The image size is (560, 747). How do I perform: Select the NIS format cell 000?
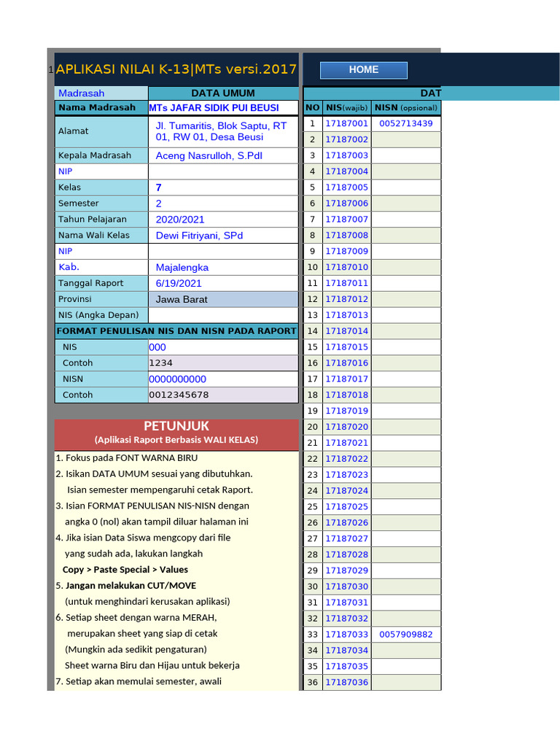(223, 347)
